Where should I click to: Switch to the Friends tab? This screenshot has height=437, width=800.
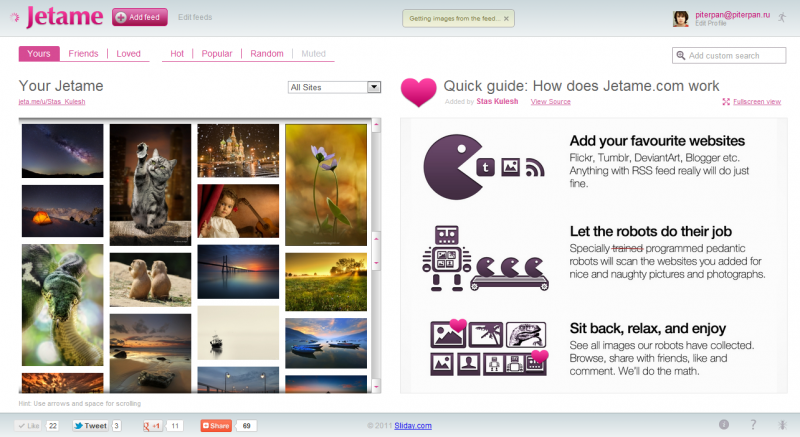point(83,54)
